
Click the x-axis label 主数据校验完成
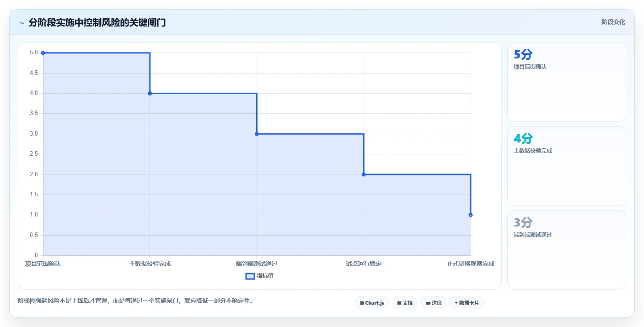click(150, 264)
